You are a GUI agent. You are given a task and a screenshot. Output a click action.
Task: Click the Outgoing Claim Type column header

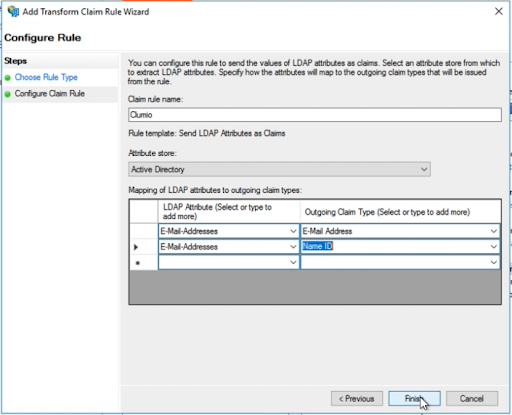click(x=400, y=212)
